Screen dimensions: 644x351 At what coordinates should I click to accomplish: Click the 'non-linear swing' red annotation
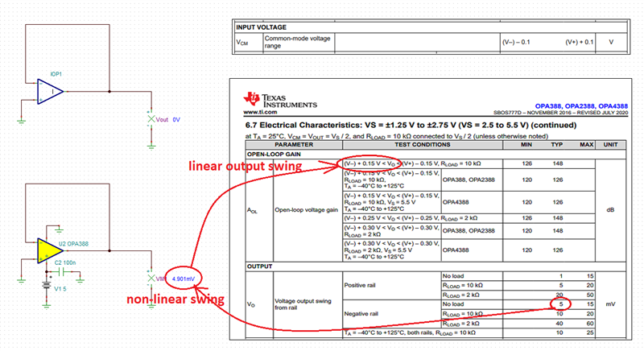175,299
